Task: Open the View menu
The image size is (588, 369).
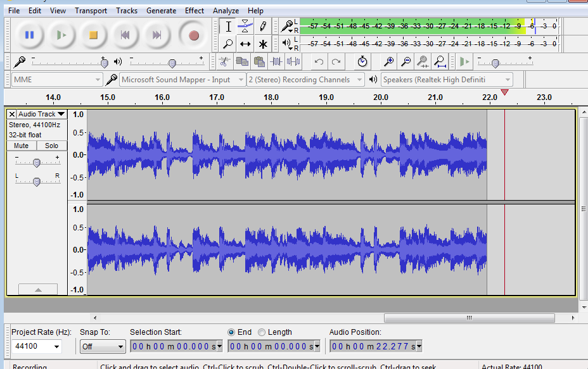Action: (x=58, y=11)
